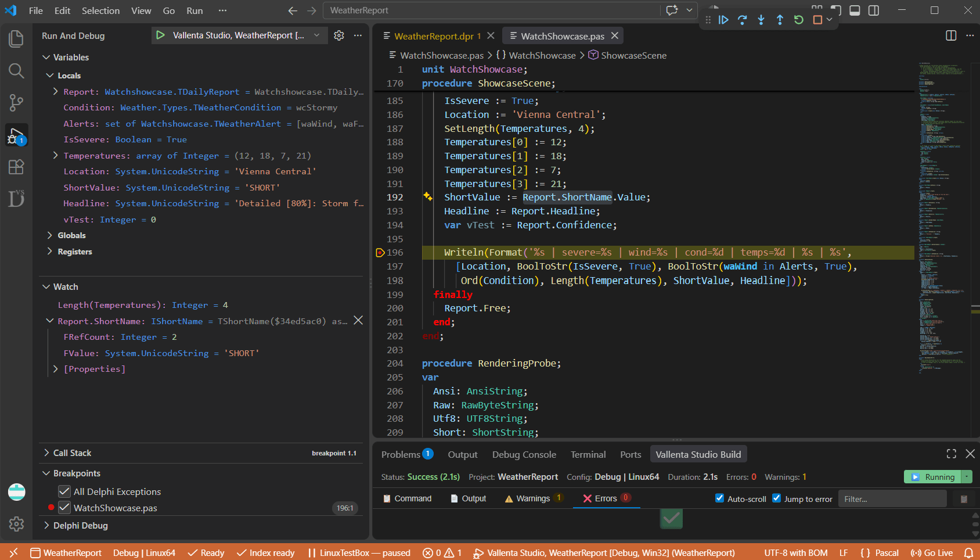Toggle the breakpoint on line 196 gutter
Image resolution: width=980 pixels, height=560 pixels.
pos(380,252)
